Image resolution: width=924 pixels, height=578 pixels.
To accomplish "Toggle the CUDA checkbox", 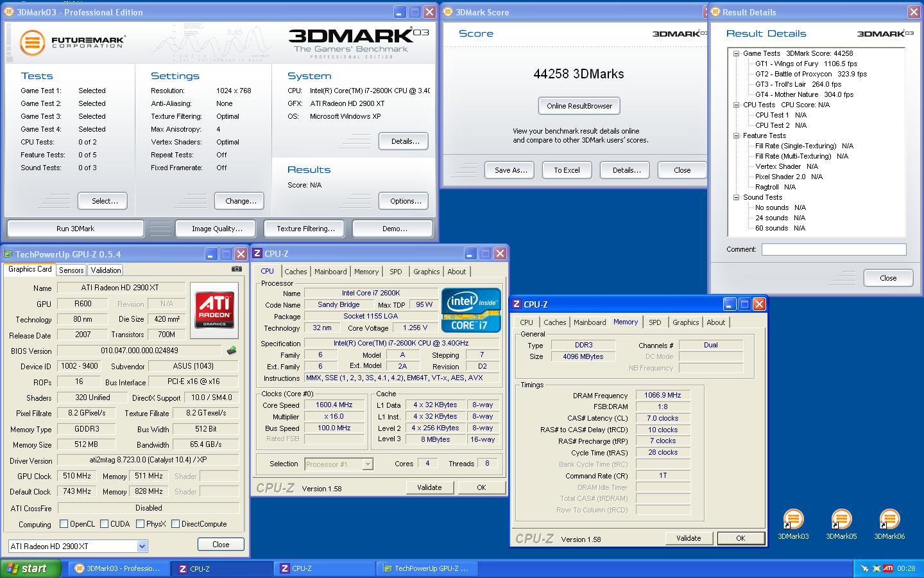I will click(x=104, y=524).
